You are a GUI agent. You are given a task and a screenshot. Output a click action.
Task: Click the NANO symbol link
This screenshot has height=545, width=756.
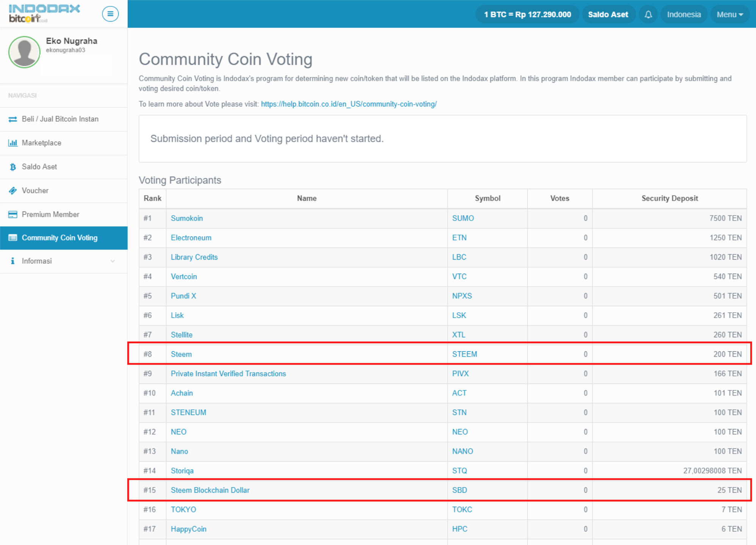[463, 451]
